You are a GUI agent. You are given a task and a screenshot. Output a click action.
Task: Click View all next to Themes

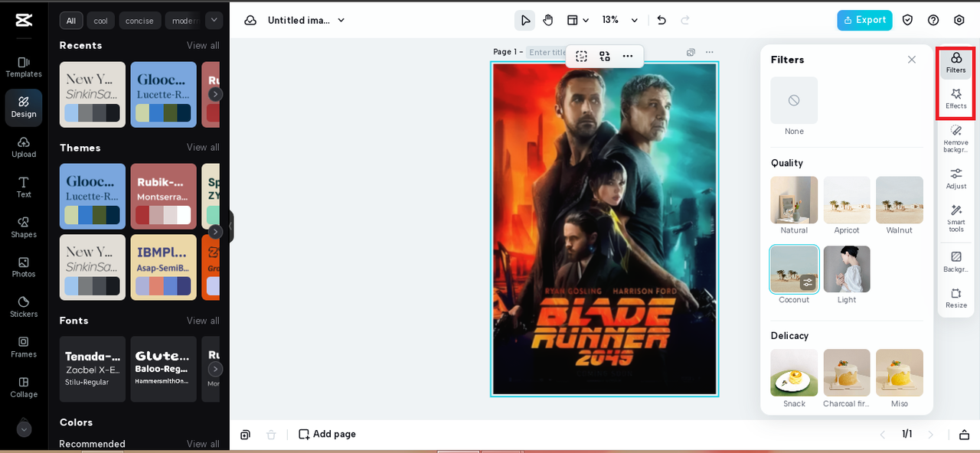point(203,148)
